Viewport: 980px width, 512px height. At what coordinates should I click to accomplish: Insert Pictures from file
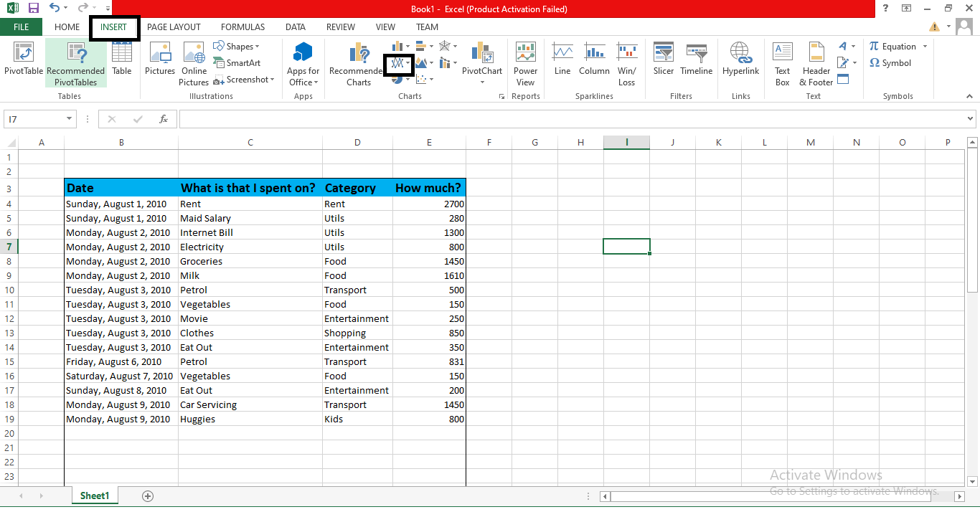[160, 59]
